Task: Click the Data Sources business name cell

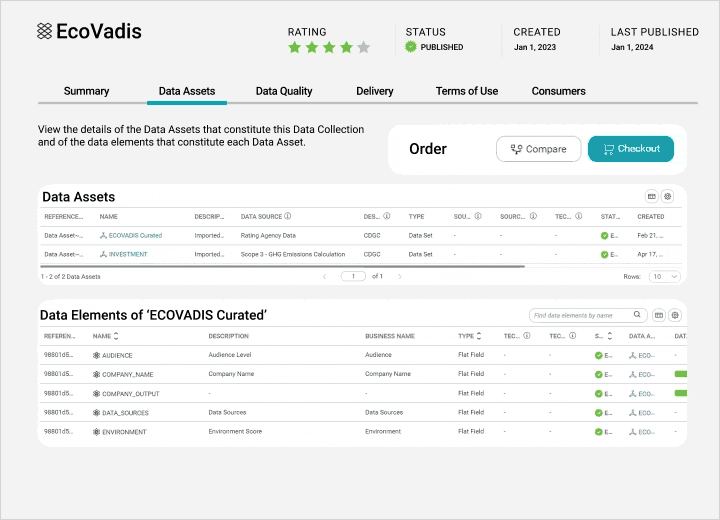Action: coord(384,413)
